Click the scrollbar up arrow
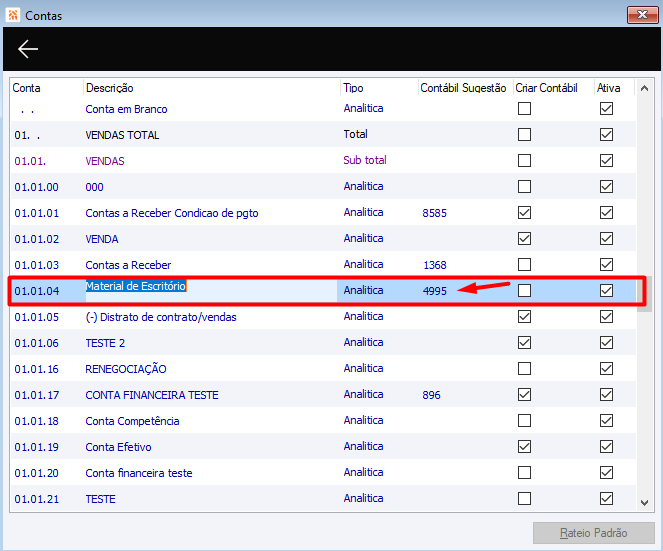Viewport: 663px width, 551px height. 644,88
